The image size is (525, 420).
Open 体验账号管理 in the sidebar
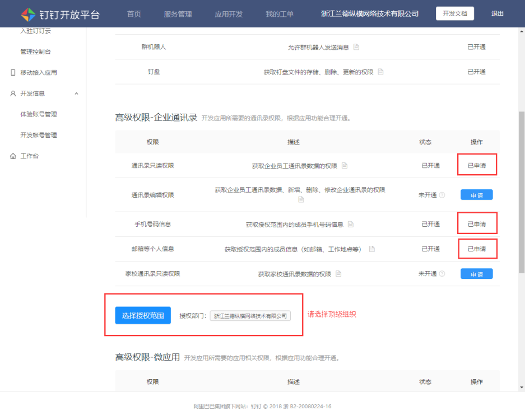[39, 114]
